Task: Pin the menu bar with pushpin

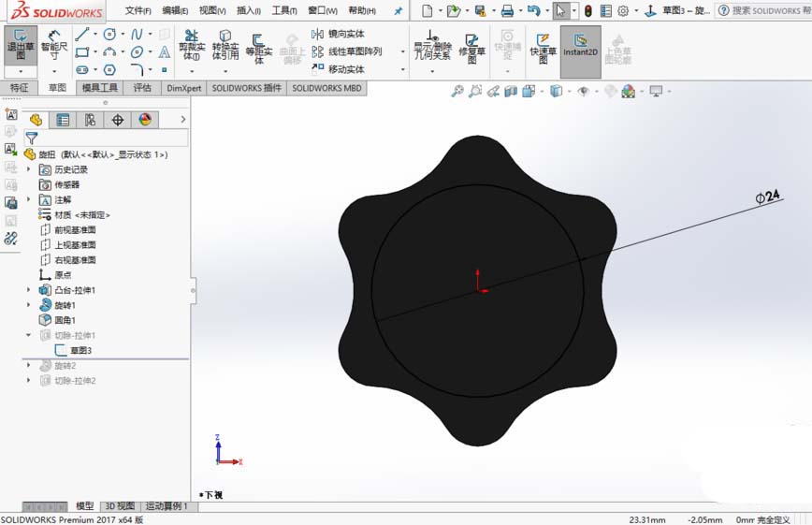Action: (398, 11)
